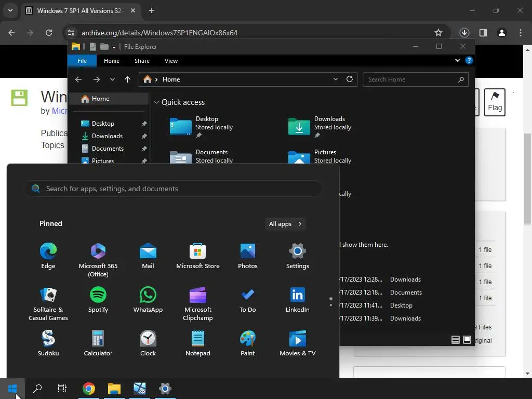
Task: Refresh the File Explorer Home view
Action: (350, 79)
